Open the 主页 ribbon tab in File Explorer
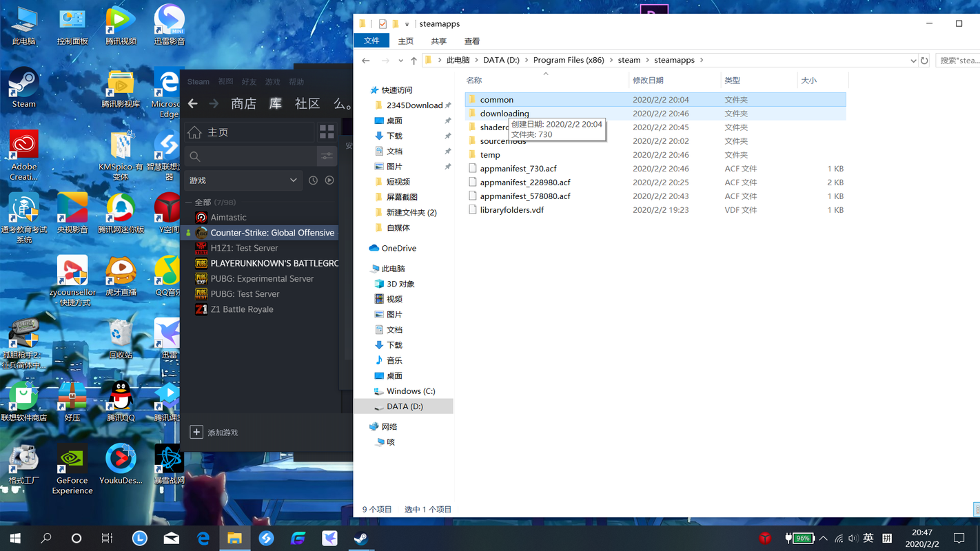Screen dimensions: 980x551 (406, 41)
